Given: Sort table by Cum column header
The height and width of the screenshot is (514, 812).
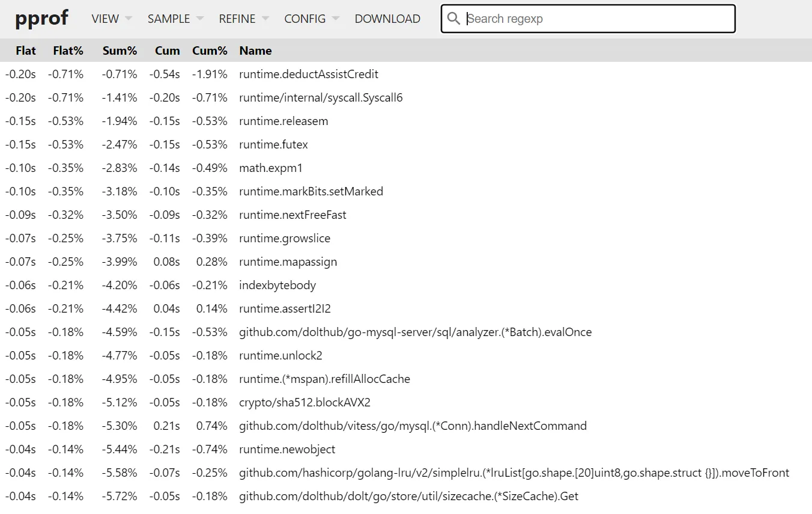Looking at the screenshot, I should tap(167, 50).
